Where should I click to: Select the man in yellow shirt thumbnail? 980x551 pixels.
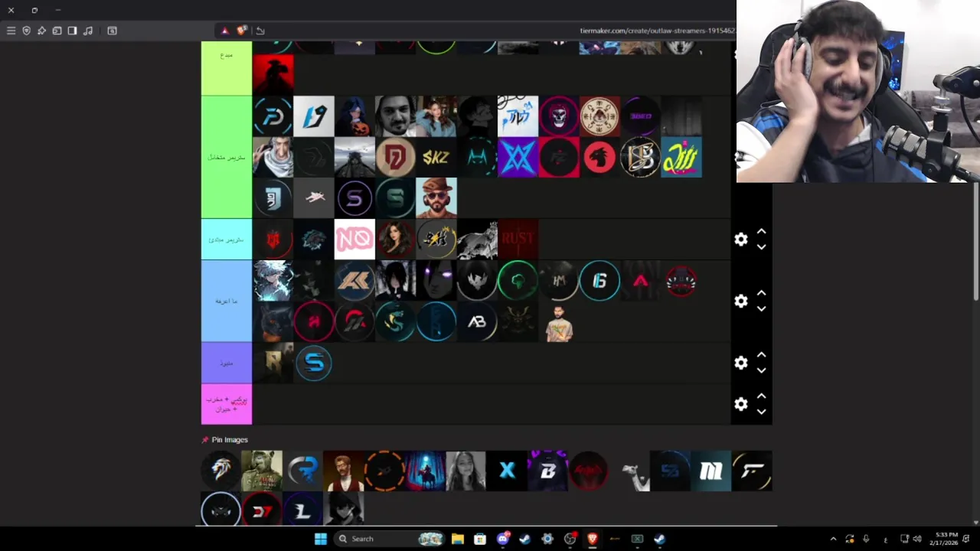coord(559,322)
